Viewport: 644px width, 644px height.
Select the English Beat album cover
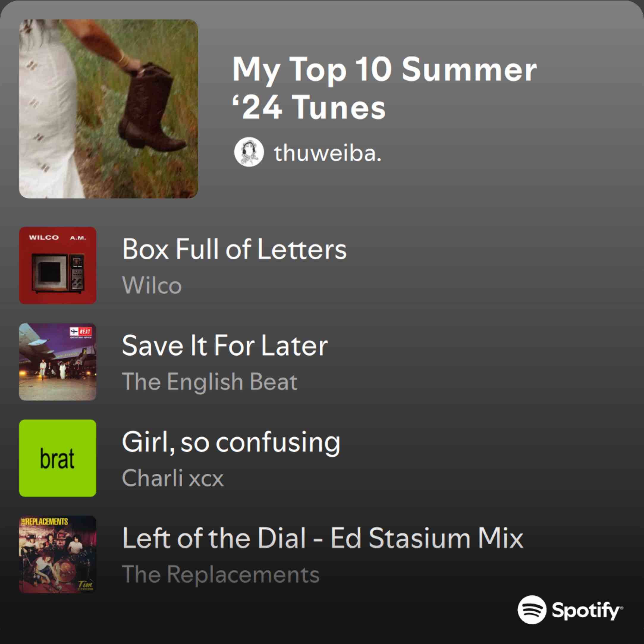point(58,362)
